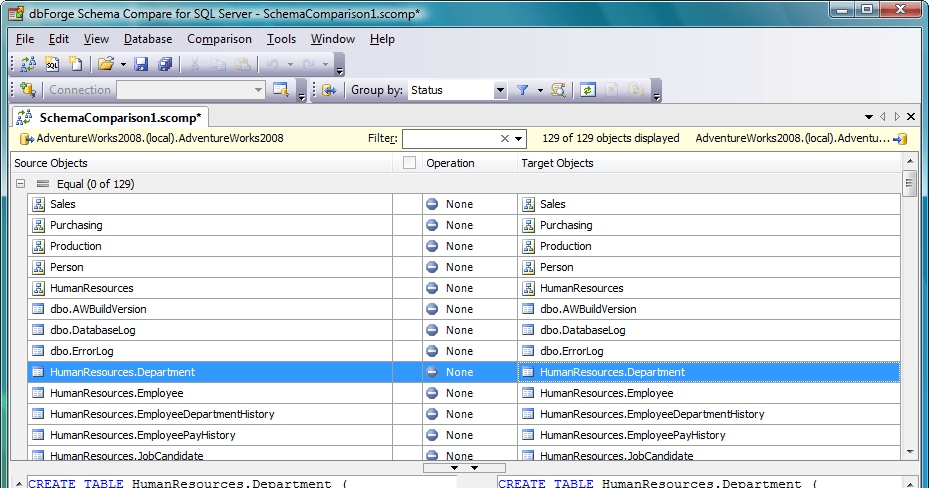Click the New Schema Comparison toolbar icon

[28, 64]
